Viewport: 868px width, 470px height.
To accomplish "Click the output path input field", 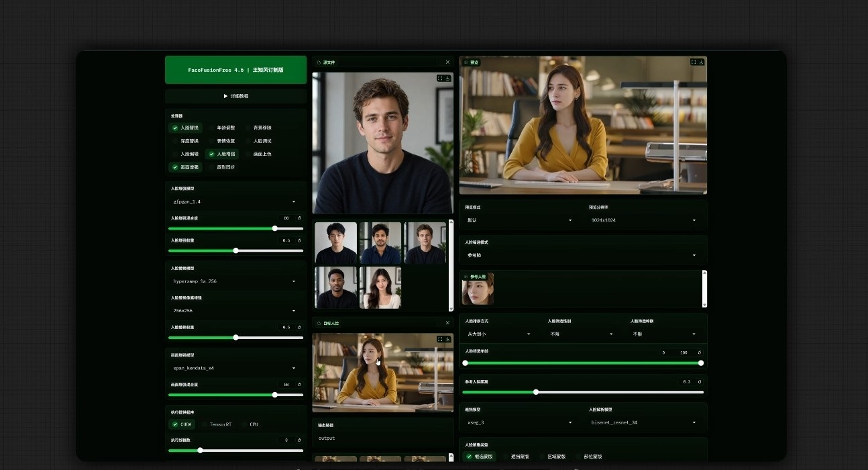I will 383,438.
